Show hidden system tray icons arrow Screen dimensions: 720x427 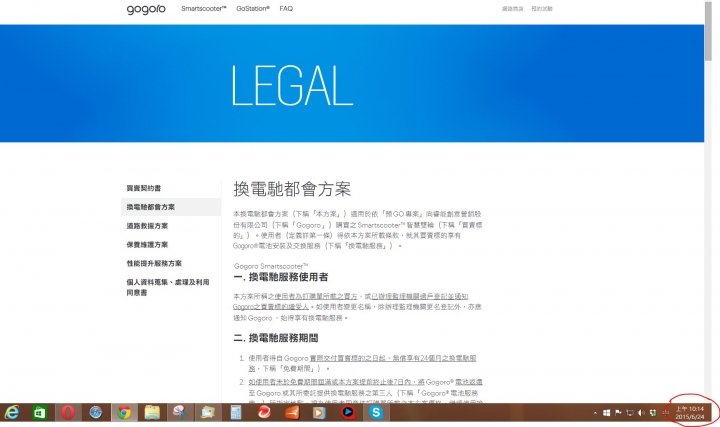pyautogui.click(x=595, y=413)
